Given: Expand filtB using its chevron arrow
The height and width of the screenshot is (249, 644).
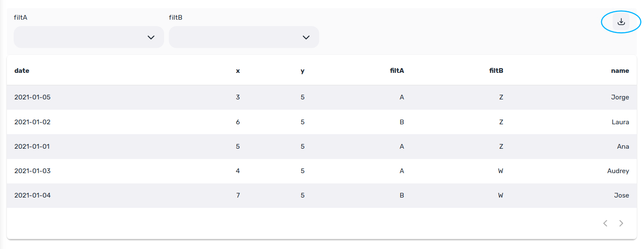Looking at the screenshot, I should click(306, 37).
